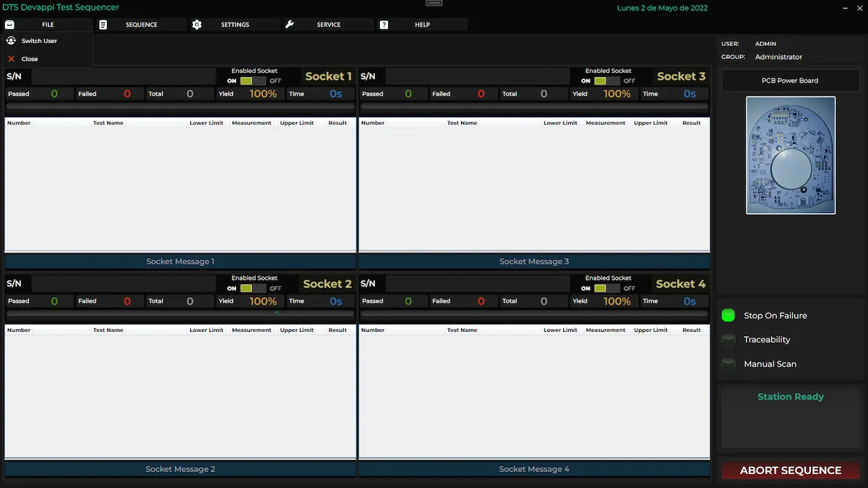Click the Station Ready status text

[x=790, y=396]
